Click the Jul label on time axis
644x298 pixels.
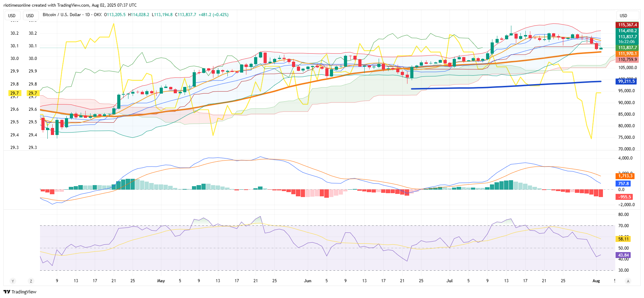[450, 281]
